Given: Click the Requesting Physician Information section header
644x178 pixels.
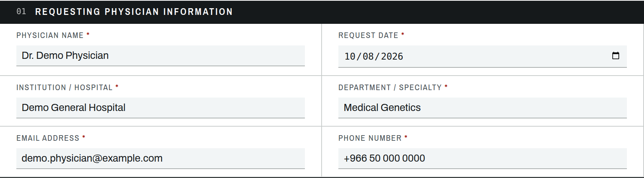Looking at the screenshot, I should [x=134, y=12].
